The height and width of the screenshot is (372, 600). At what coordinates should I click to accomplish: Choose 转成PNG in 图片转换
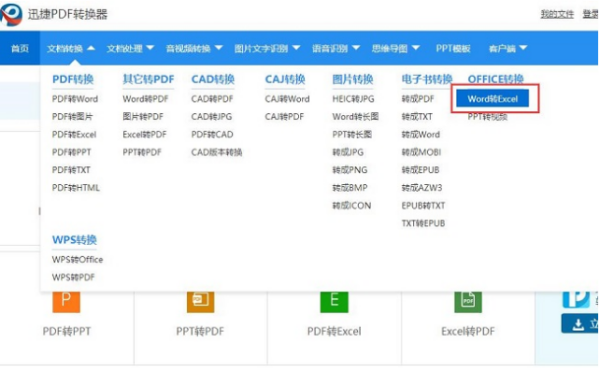350,170
